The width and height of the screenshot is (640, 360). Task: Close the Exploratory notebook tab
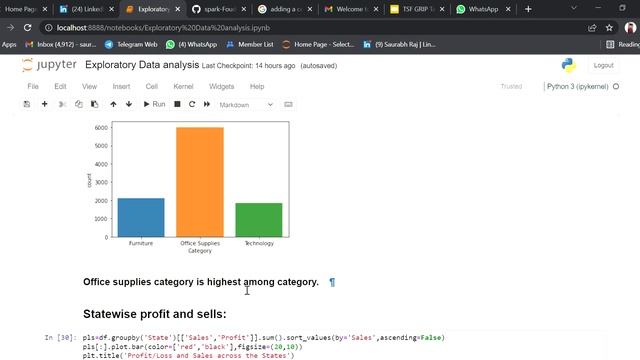[178, 9]
